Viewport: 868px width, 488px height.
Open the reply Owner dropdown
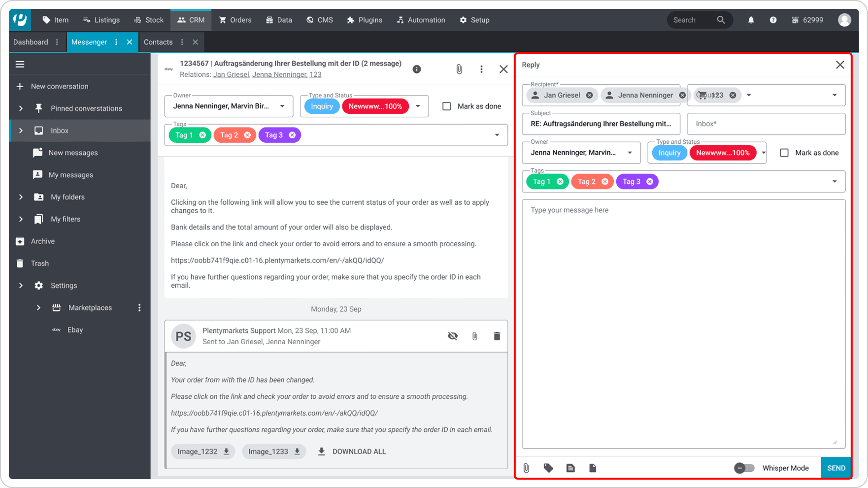coord(581,153)
